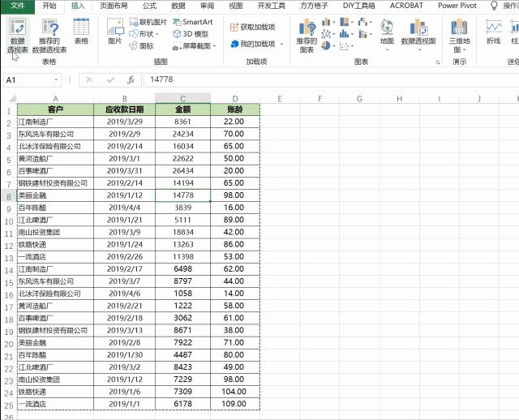519x420 pixels.
Task: Switch to the Review (审阅) tab
Action: pos(208,6)
